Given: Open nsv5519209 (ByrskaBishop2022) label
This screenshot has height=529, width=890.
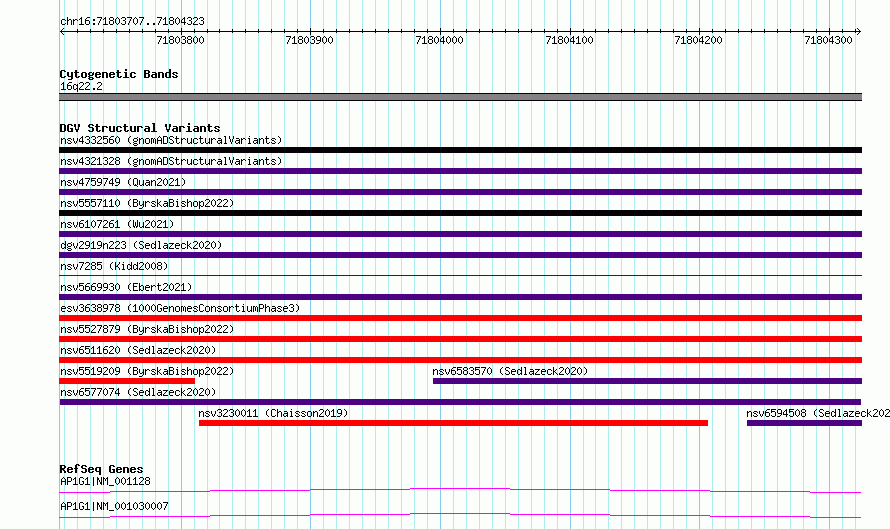Looking at the screenshot, I should [x=147, y=371].
